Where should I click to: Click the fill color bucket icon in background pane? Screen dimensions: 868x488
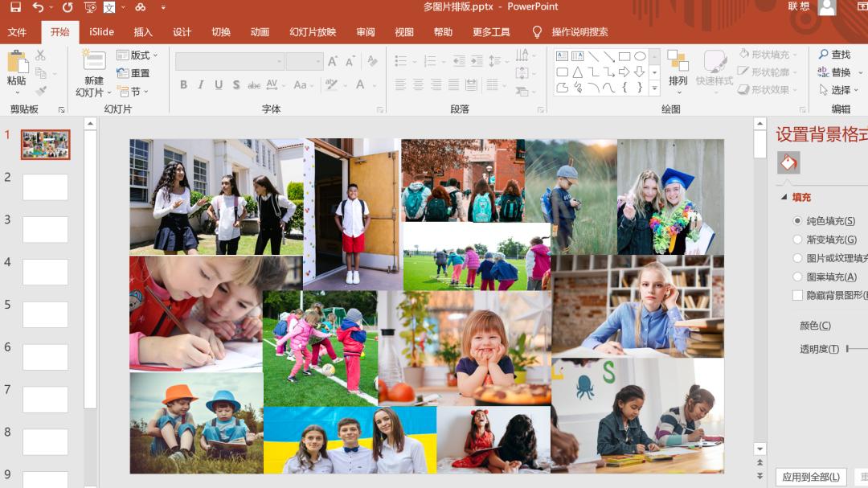tap(788, 162)
